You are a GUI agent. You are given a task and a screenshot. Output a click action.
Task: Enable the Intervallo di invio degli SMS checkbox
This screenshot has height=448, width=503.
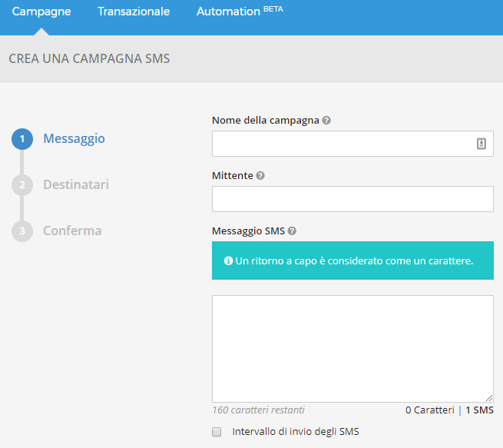tap(217, 432)
